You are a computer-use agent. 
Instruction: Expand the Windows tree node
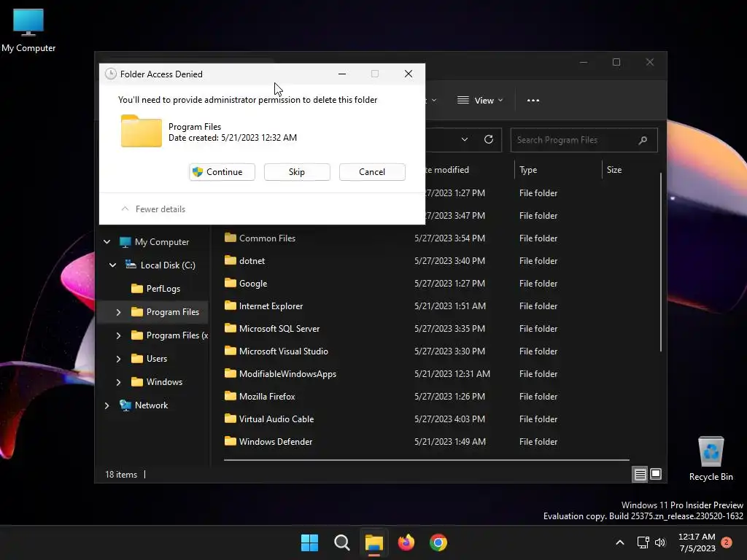[x=119, y=382]
